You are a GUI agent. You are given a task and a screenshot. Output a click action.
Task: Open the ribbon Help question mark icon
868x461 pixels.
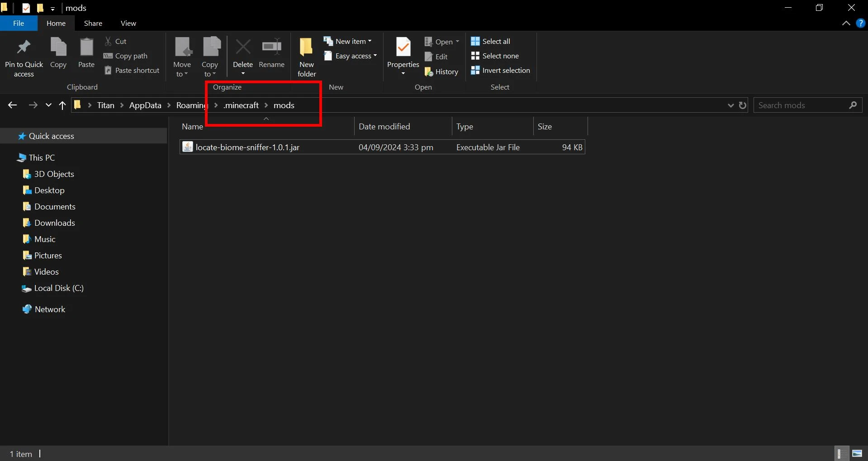860,24
